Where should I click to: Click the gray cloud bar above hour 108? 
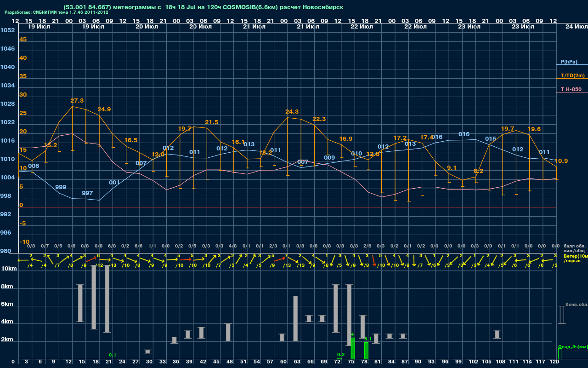(x=498, y=334)
